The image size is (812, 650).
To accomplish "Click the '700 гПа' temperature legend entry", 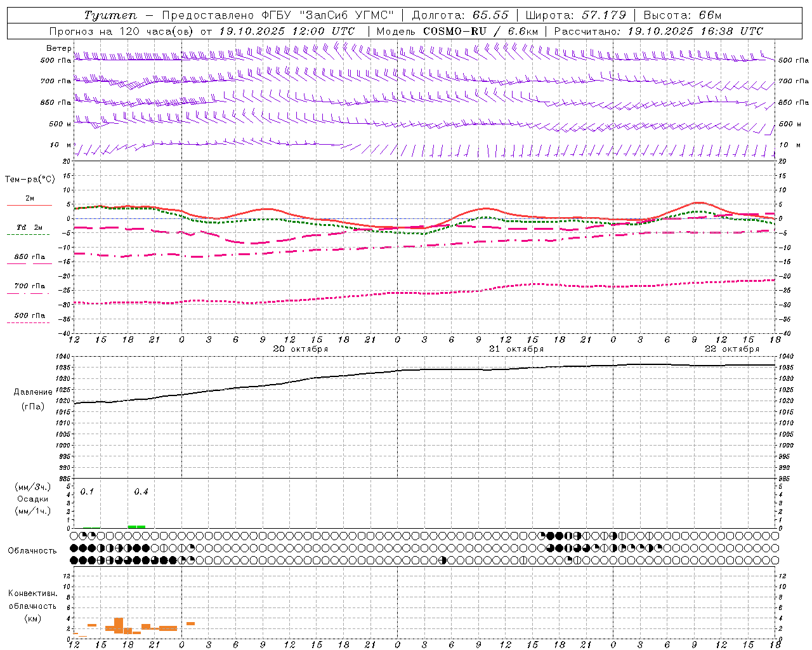I will (30, 286).
